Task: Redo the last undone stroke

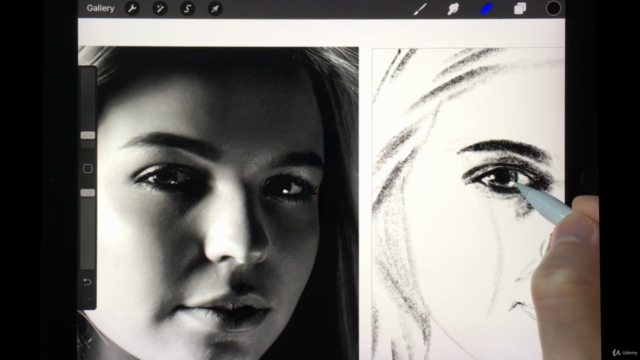Action: tap(87, 301)
